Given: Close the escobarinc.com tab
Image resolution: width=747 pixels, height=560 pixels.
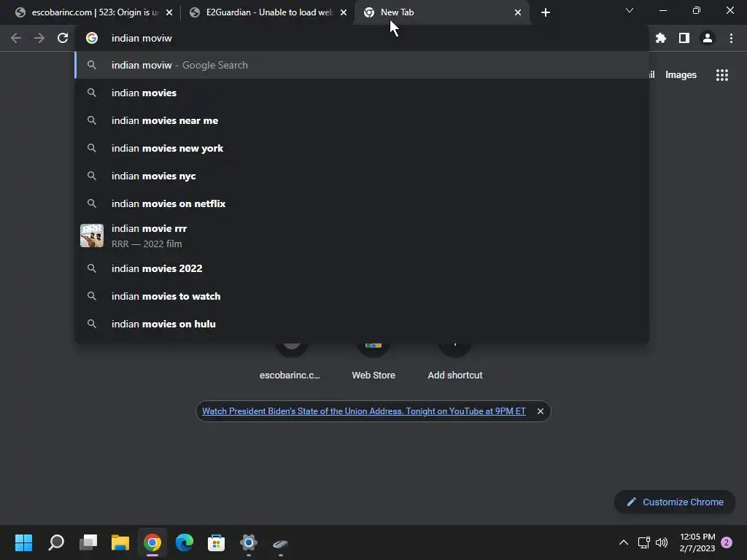Looking at the screenshot, I should (x=169, y=12).
